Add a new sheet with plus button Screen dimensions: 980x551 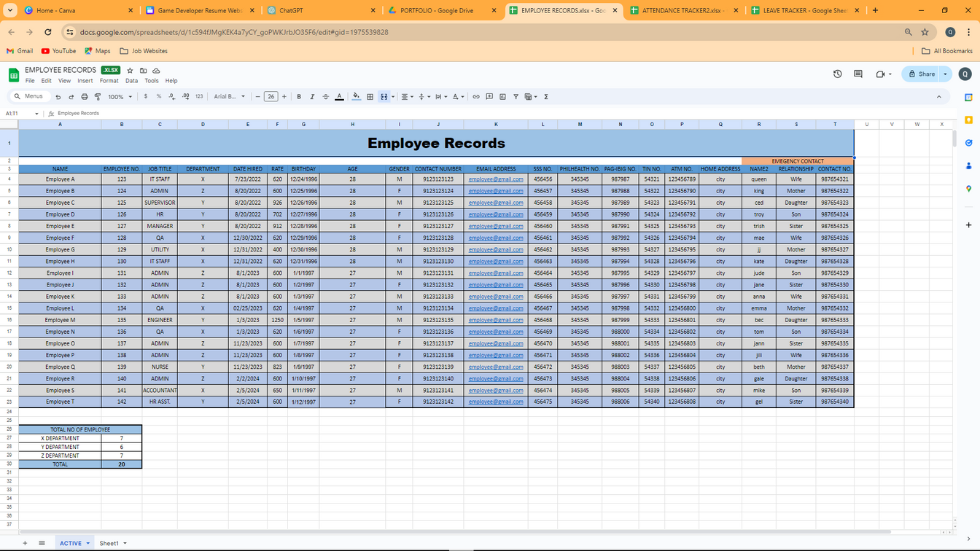pyautogui.click(x=25, y=543)
